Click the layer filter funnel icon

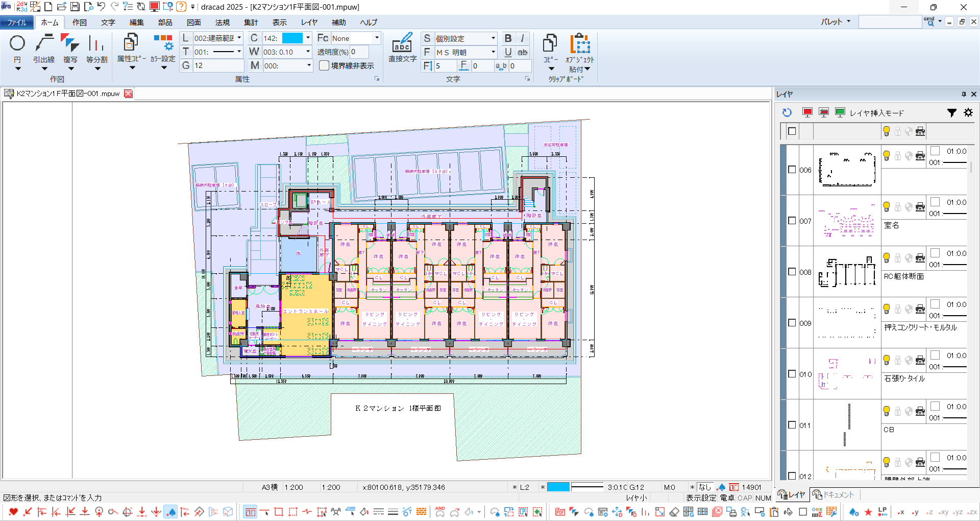tap(951, 112)
